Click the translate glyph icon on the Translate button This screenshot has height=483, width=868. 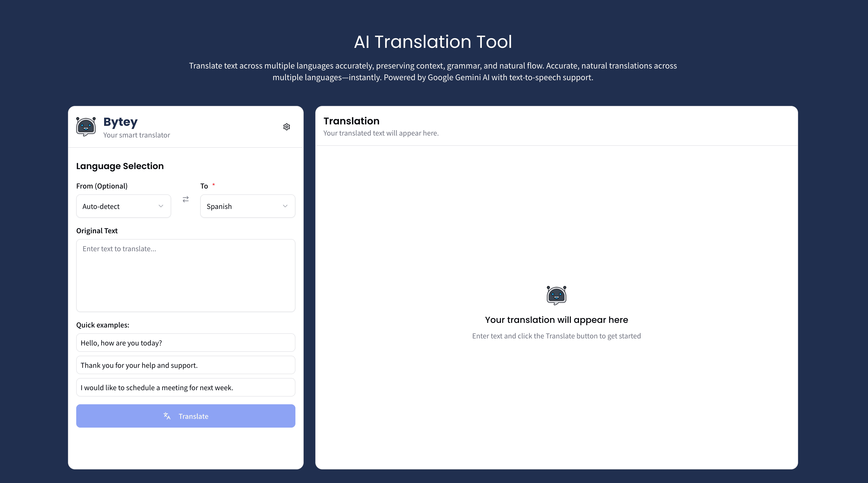[167, 416]
